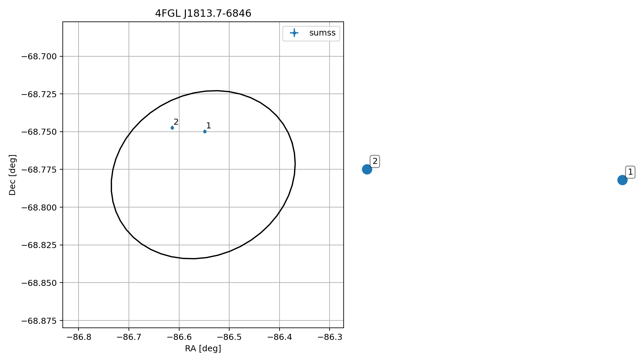Click the -86.8 RA tick label
The height and width of the screenshot is (362, 644).
pyautogui.click(x=79, y=337)
